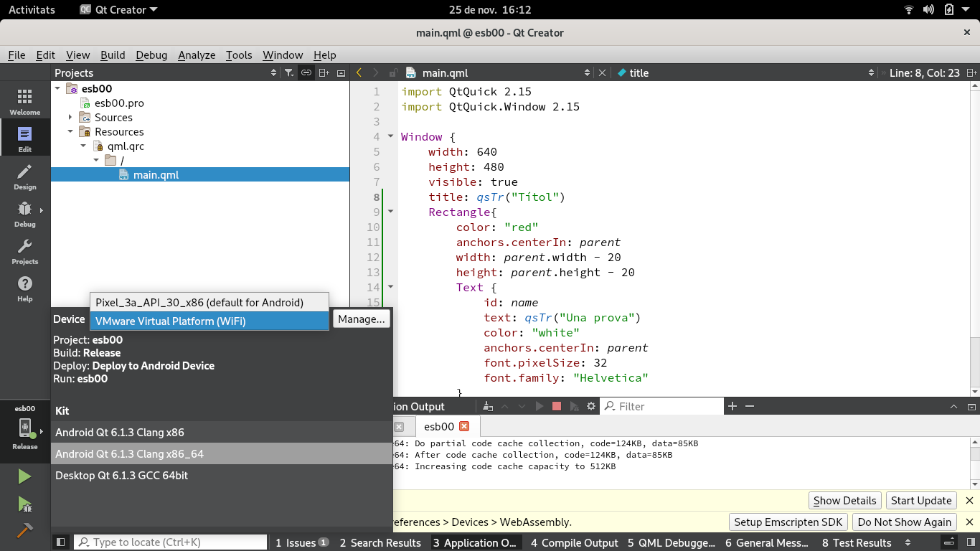This screenshot has height=551, width=980.
Task: Open Projects mode with wrench icon
Action: [25, 250]
